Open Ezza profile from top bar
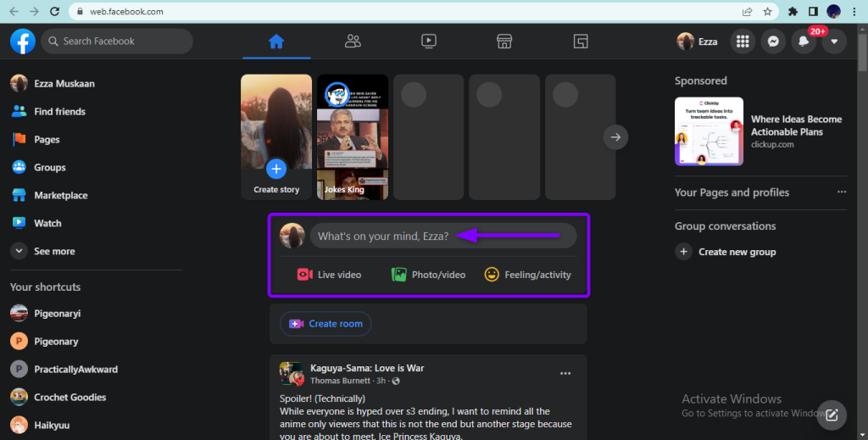Viewport: 868px width, 440px height. point(697,42)
